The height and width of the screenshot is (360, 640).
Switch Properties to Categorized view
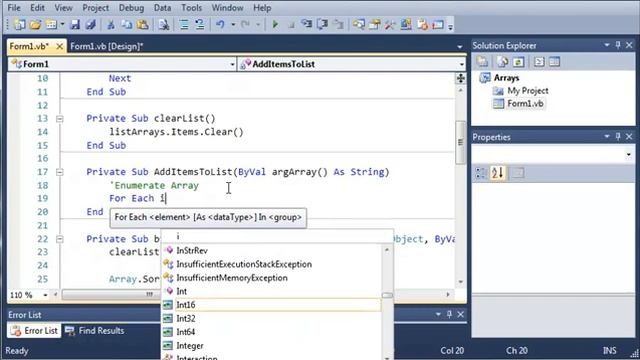[481, 173]
